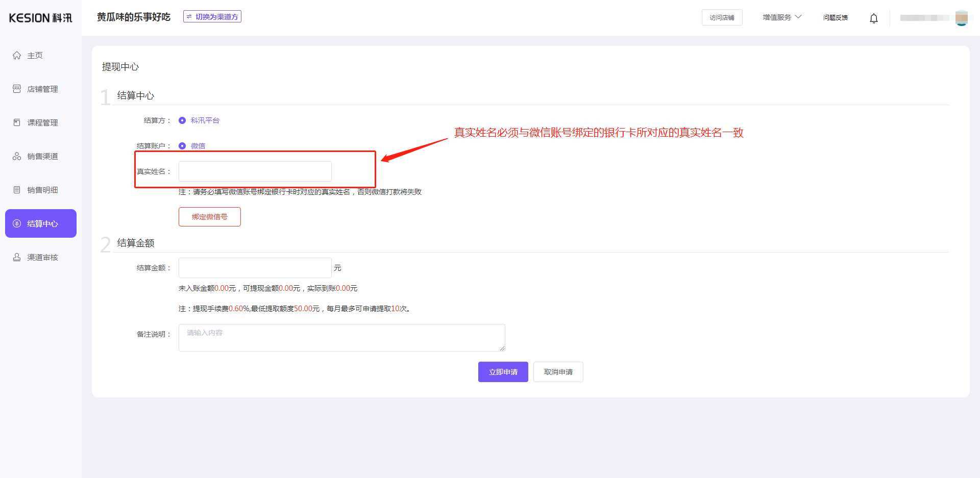The height and width of the screenshot is (478, 980).
Task: Open 渠道审核 using its audit icon
Action: (x=17, y=257)
